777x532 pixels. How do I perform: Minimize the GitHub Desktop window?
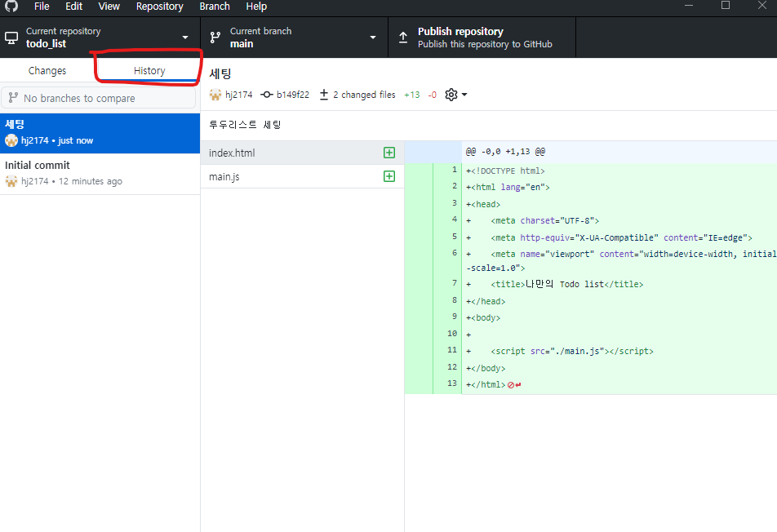689,6
